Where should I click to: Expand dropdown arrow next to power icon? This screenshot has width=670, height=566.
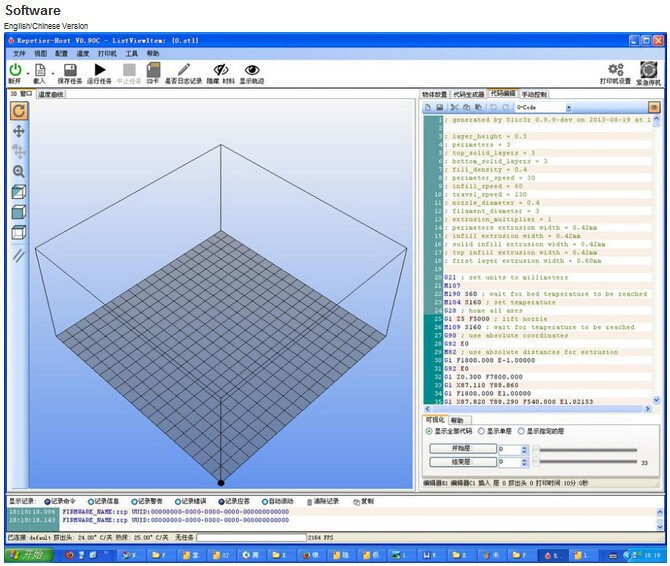(x=25, y=70)
